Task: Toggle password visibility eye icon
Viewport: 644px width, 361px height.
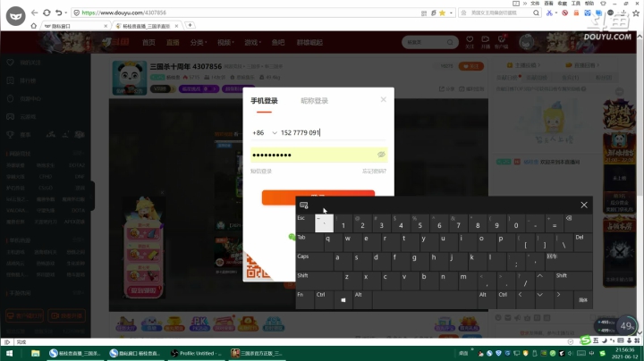Action: tap(381, 155)
